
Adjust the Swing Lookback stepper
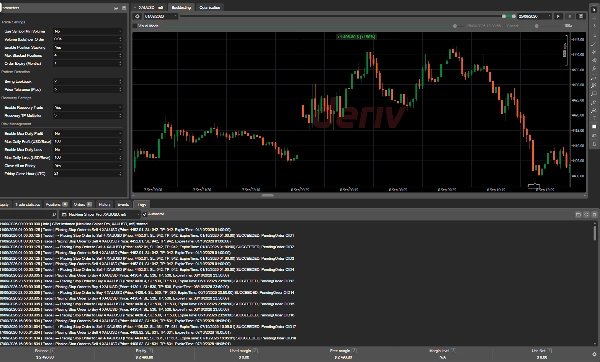coord(120,82)
